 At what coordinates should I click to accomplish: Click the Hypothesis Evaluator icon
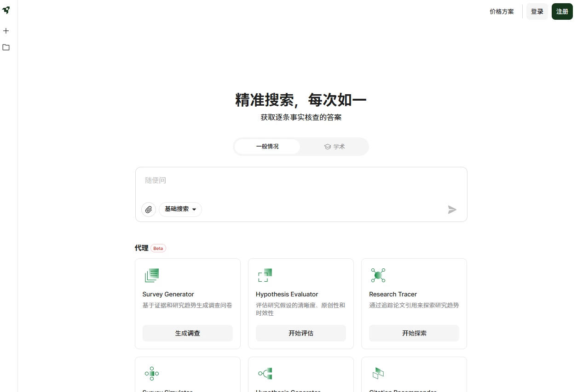[x=265, y=275]
